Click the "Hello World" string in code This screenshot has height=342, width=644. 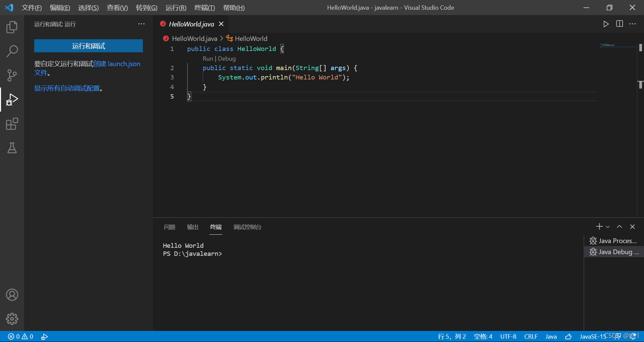pyautogui.click(x=317, y=77)
